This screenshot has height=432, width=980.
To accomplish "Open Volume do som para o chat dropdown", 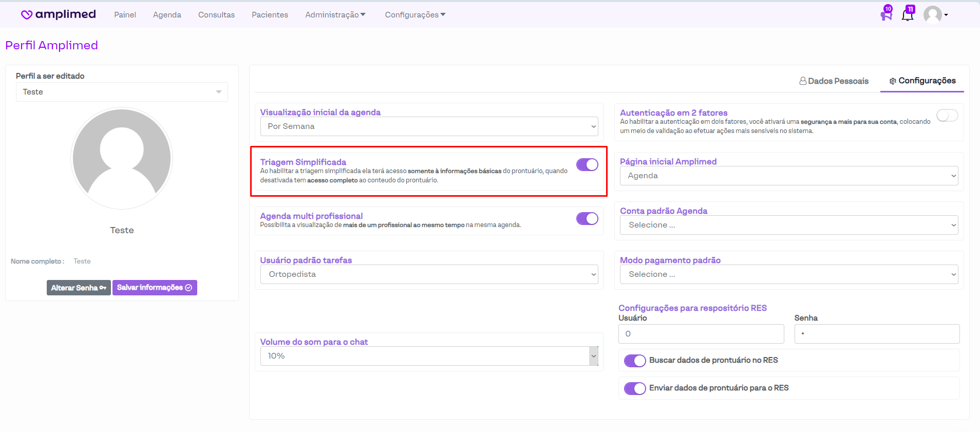I will click(x=429, y=356).
